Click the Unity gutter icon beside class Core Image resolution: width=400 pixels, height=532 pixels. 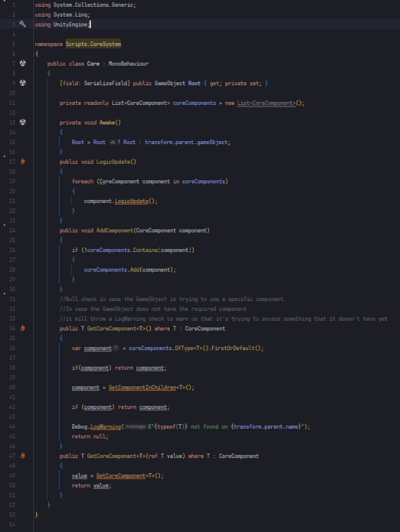(23, 63)
